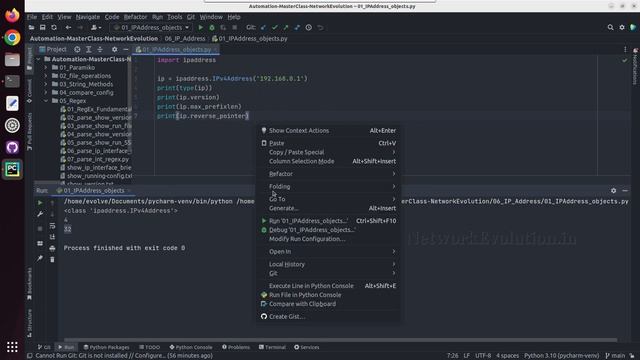Viewport: 640px width, 360px height.
Task: Open the Services tool window
Action: (x=307, y=347)
